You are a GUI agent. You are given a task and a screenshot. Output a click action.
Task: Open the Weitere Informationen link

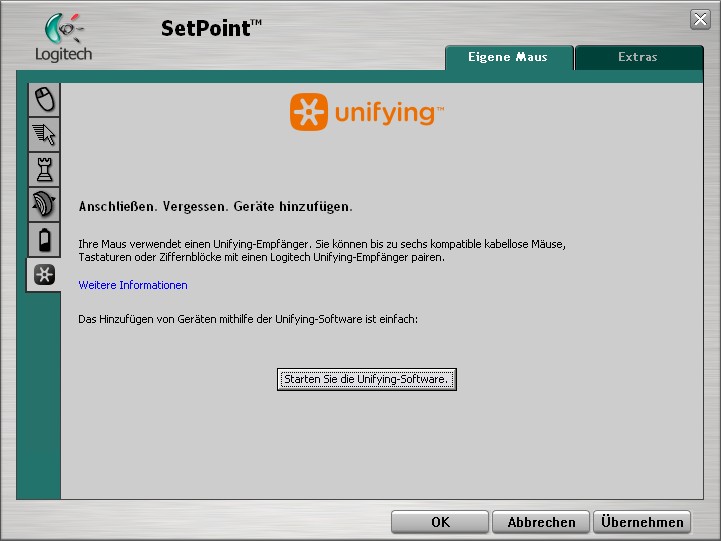(x=133, y=285)
